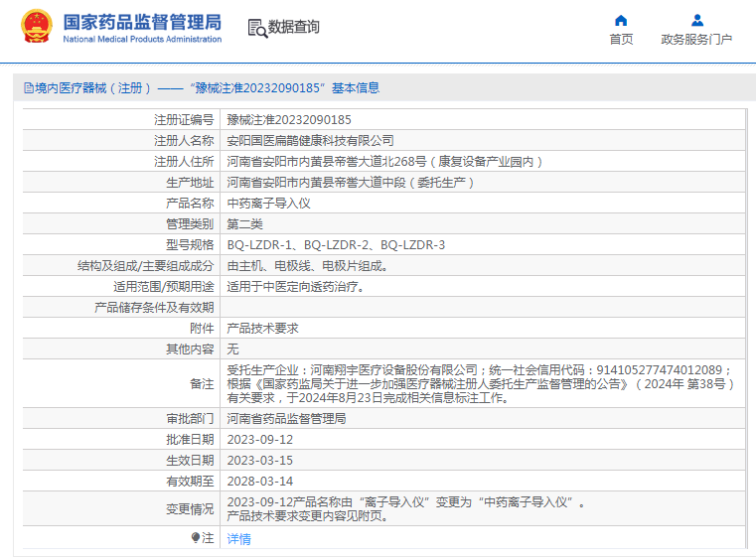Click the national emblem logo
This screenshot has width=756, height=558.
pos(37,26)
